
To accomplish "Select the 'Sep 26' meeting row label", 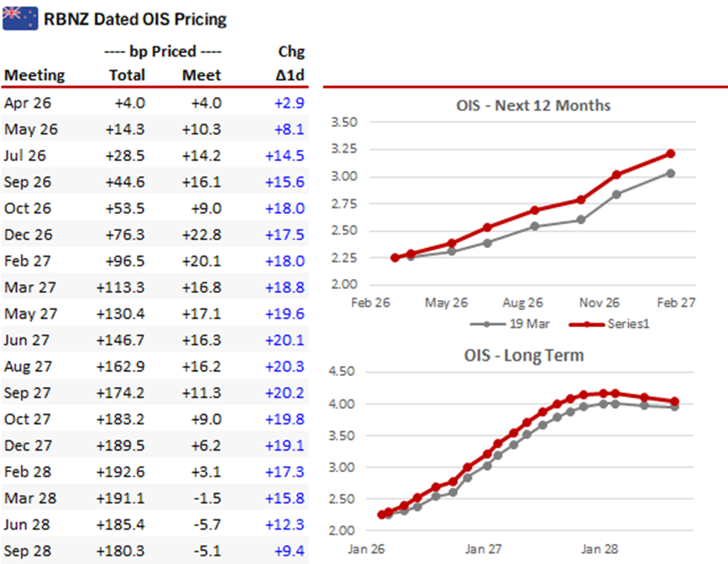I will click(27, 182).
